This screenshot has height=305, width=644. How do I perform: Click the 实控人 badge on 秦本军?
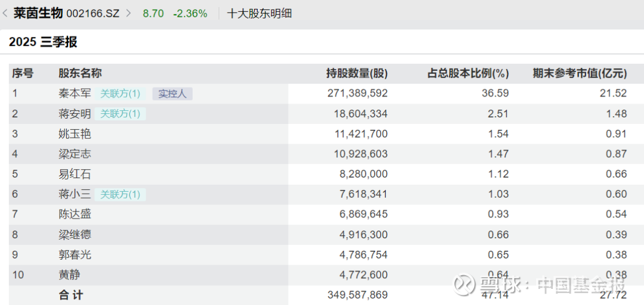[172, 94]
